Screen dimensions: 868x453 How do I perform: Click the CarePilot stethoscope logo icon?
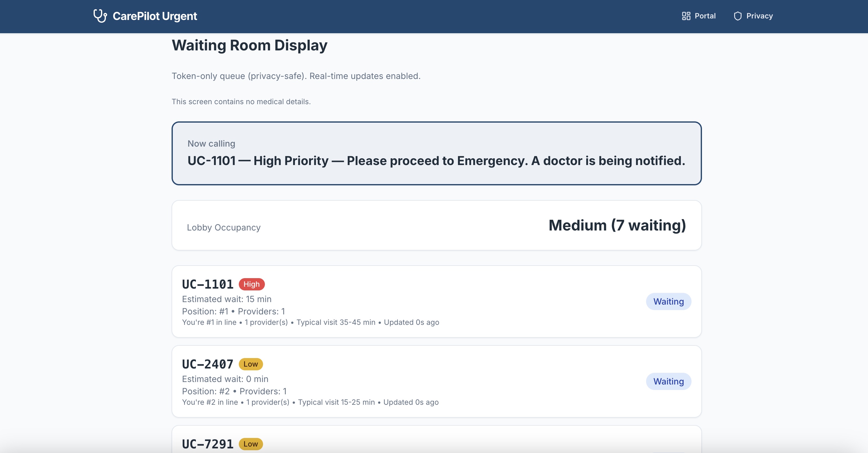[100, 16]
